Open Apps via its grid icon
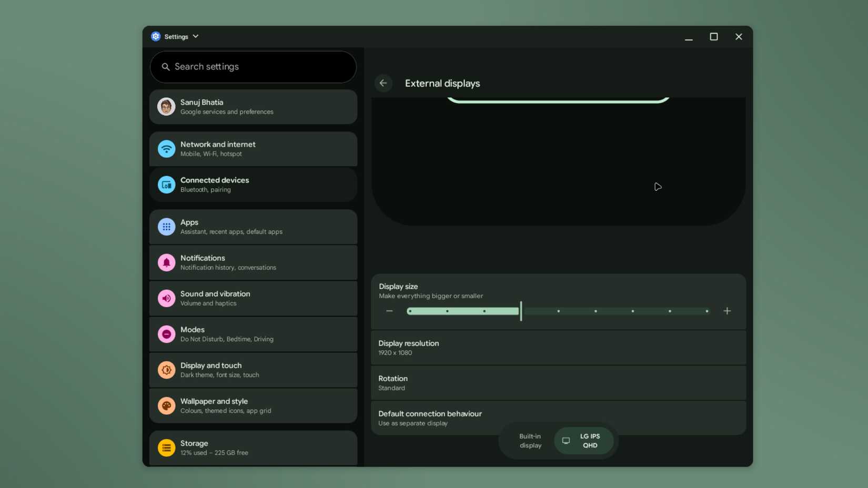Screen dimensions: 868x488 click(166, 227)
